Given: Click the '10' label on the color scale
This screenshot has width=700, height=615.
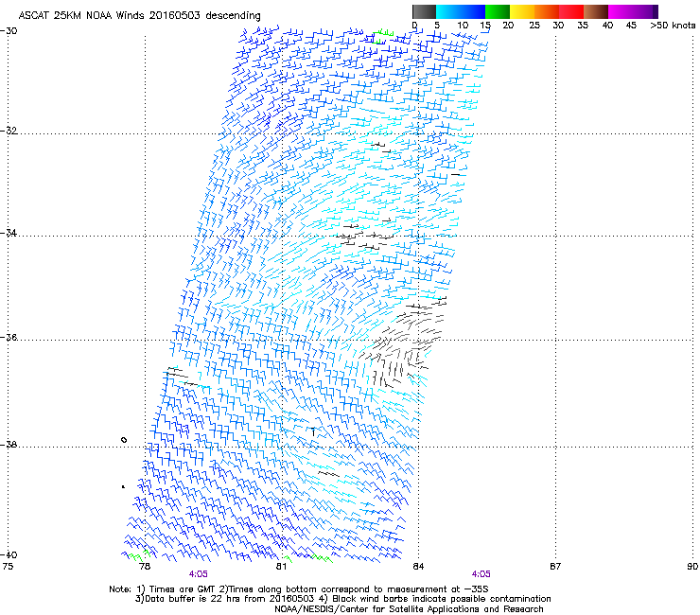Looking at the screenshot, I should point(463,25).
